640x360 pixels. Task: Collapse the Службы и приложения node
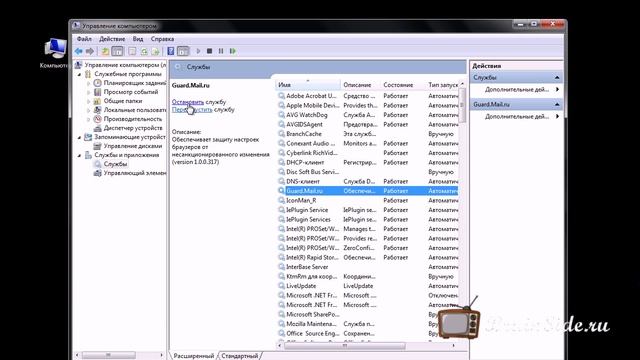click(x=80, y=155)
